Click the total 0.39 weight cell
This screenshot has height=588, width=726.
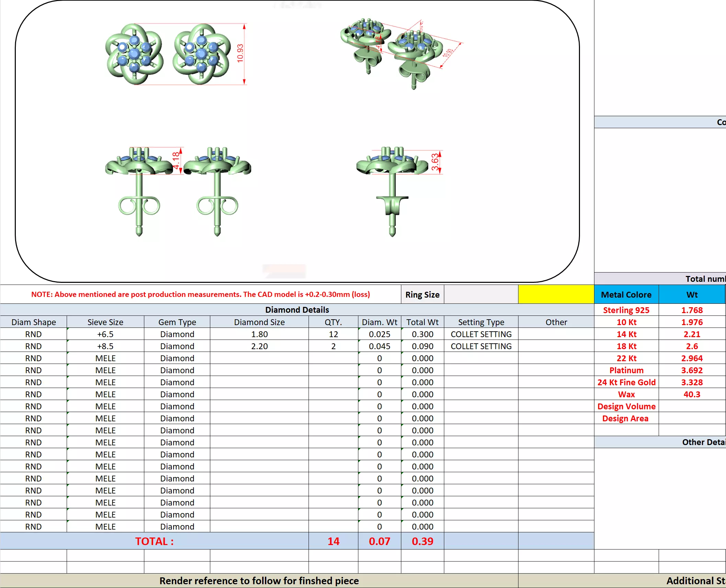(x=423, y=541)
